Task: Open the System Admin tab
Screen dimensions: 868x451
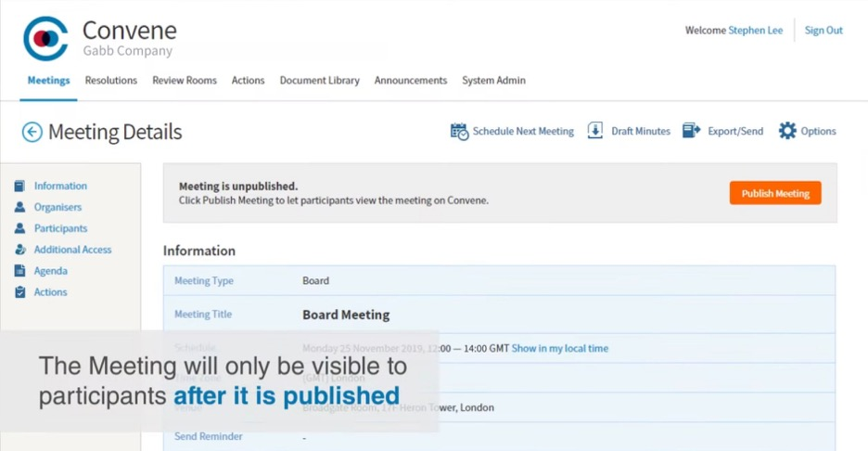Action: pyautogui.click(x=493, y=81)
